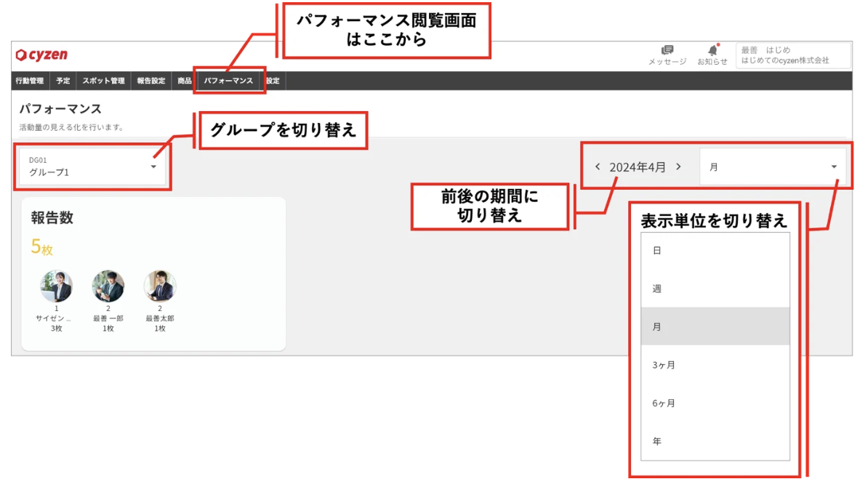Expand the グループ1 group dropdown

(92, 166)
